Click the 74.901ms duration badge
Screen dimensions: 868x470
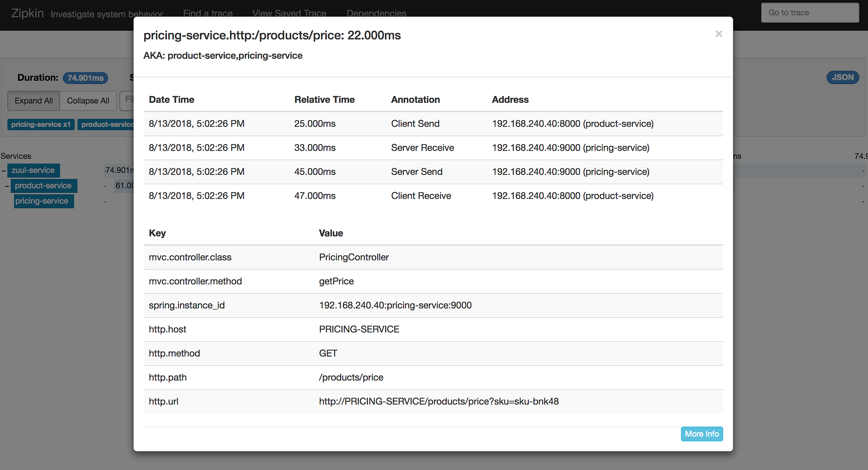85,78
